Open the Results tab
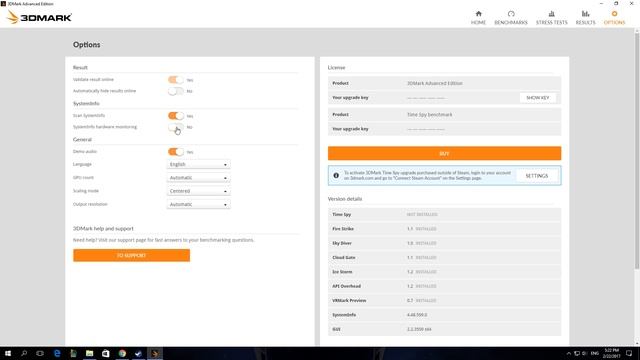 [x=585, y=18]
